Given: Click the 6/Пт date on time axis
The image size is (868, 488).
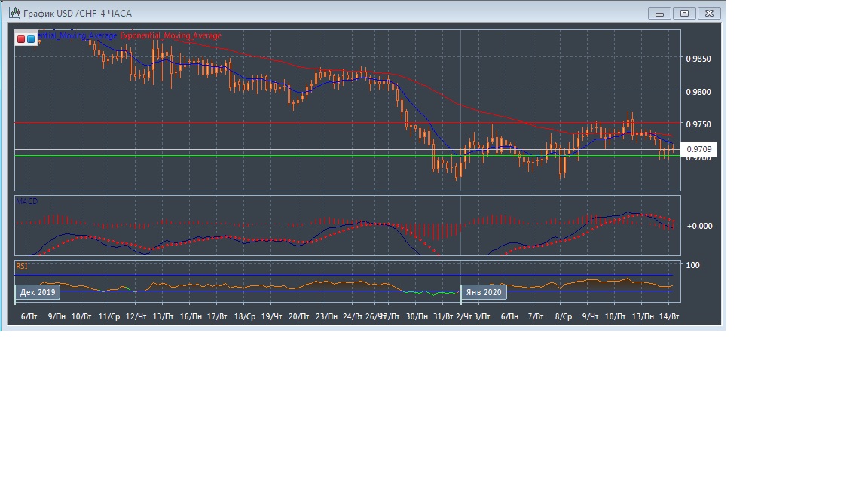Looking at the screenshot, I should point(29,317).
